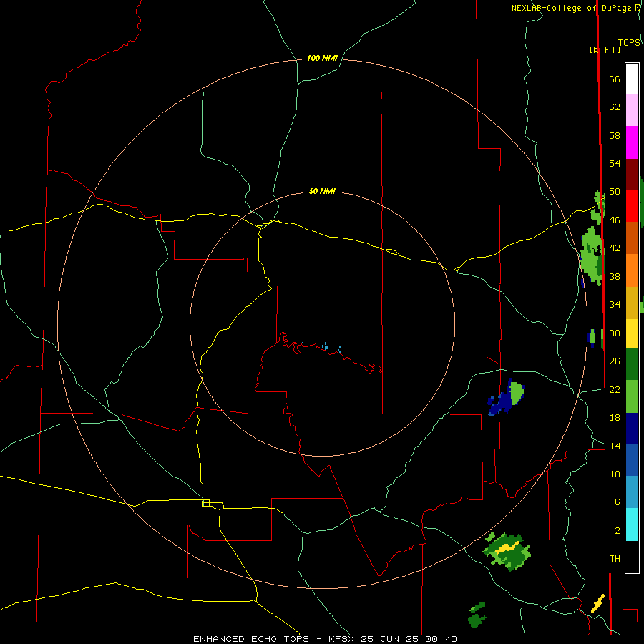Select the bright red 50 kft legend color
644x644 pixels.
pos(632,206)
